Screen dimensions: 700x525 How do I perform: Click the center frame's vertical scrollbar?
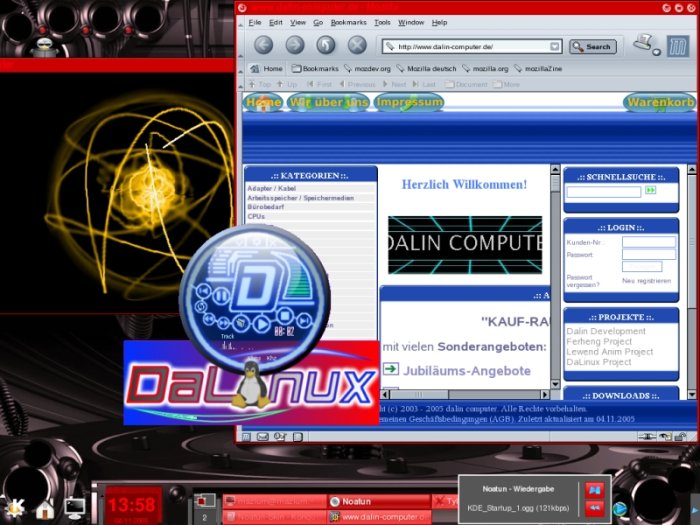pyautogui.click(x=555, y=277)
